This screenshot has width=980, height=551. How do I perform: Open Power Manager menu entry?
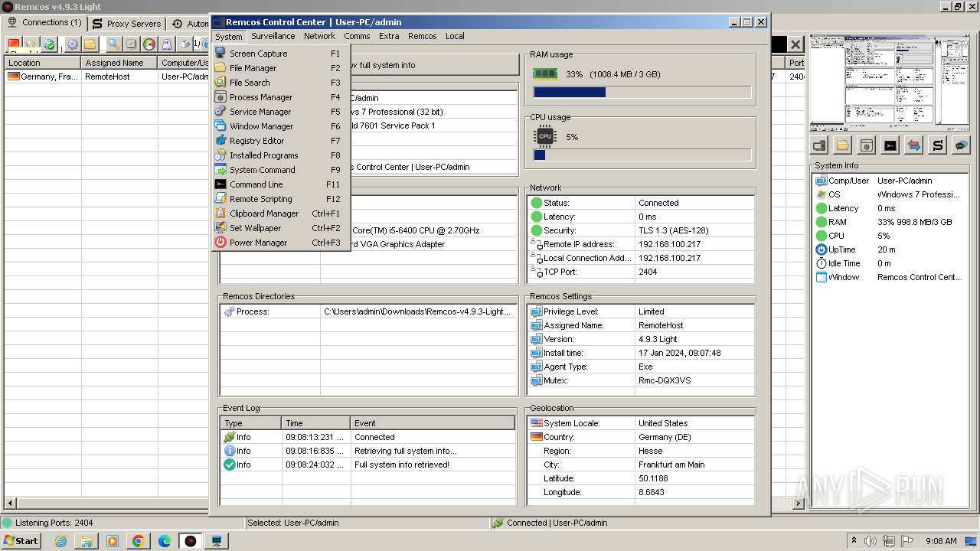pyautogui.click(x=281, y=243)
